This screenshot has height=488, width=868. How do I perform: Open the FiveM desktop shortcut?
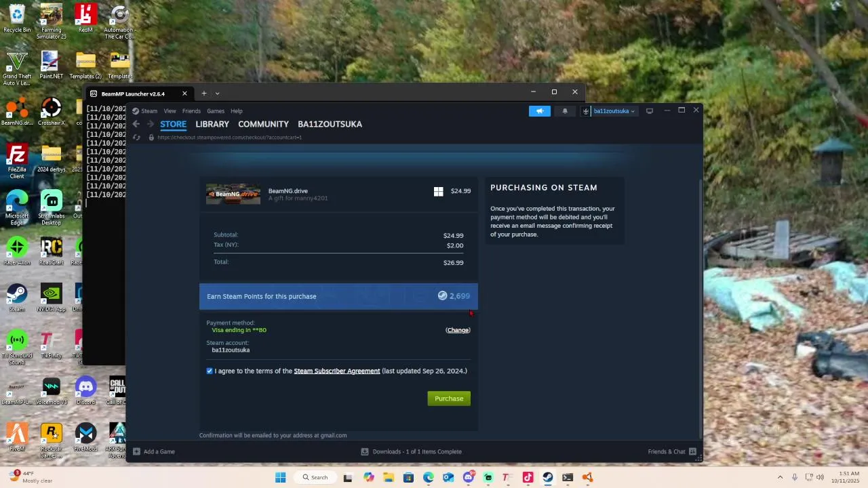coord(17,438)
